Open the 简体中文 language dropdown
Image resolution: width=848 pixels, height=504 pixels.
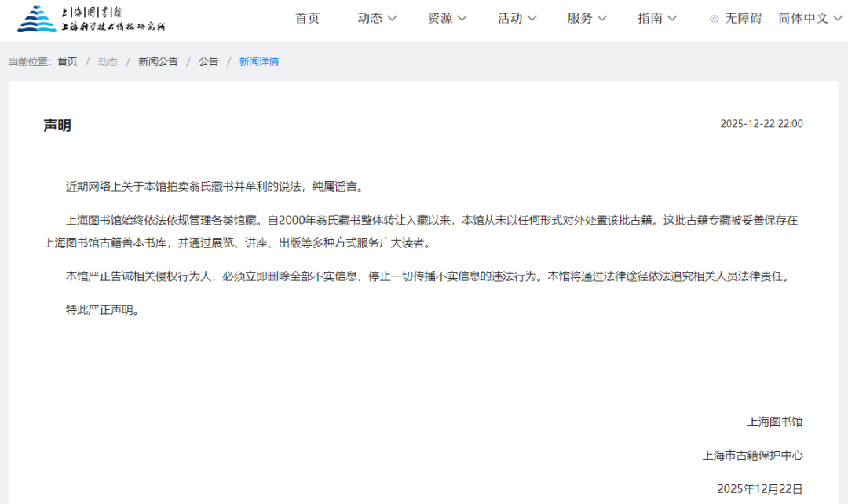810,18
